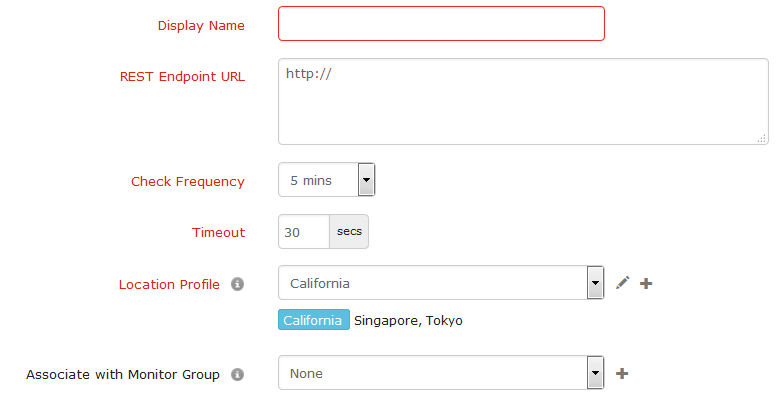Click the Display Name label
The height and width of the screenshot is (418, 782).
pos(201,25)
